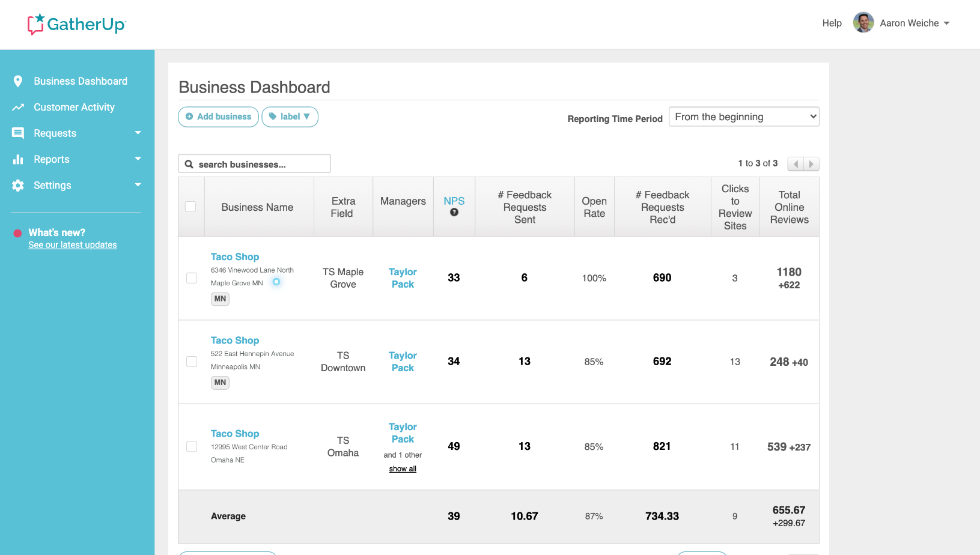
Task: Click the Help menu item
Action: tap(832, 23)
